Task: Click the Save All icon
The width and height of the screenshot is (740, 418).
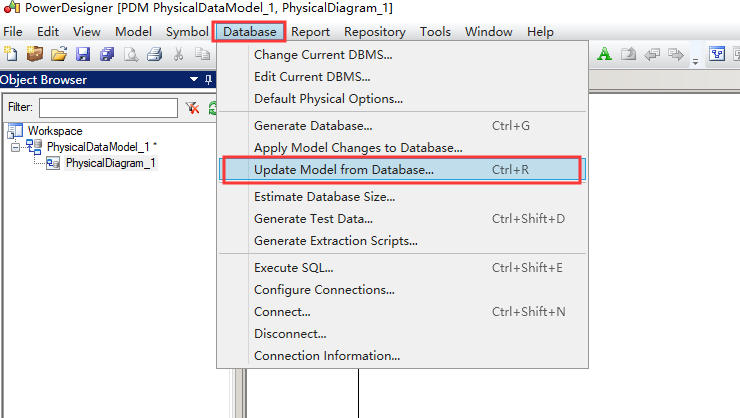Action: pos(107,54)
